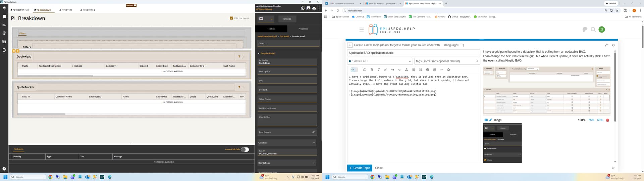Open the composer options gear icon
The image size is (644, 181).
(x=448, y=70)
